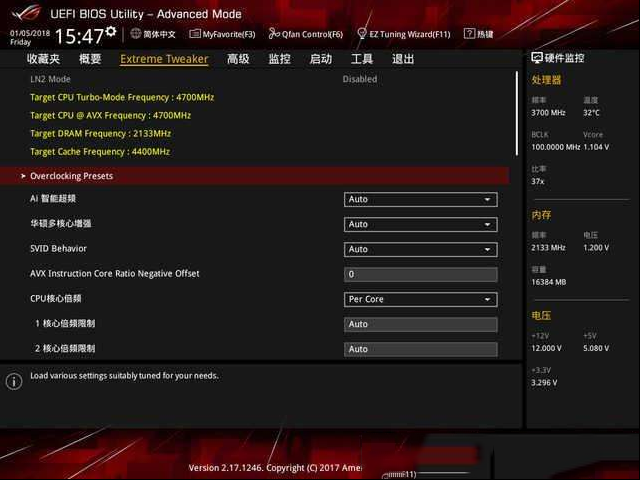Screen dimensions: 640x480
Task: Click Target DRAM Frequency : 2133MHz
Action: point(100,134)
